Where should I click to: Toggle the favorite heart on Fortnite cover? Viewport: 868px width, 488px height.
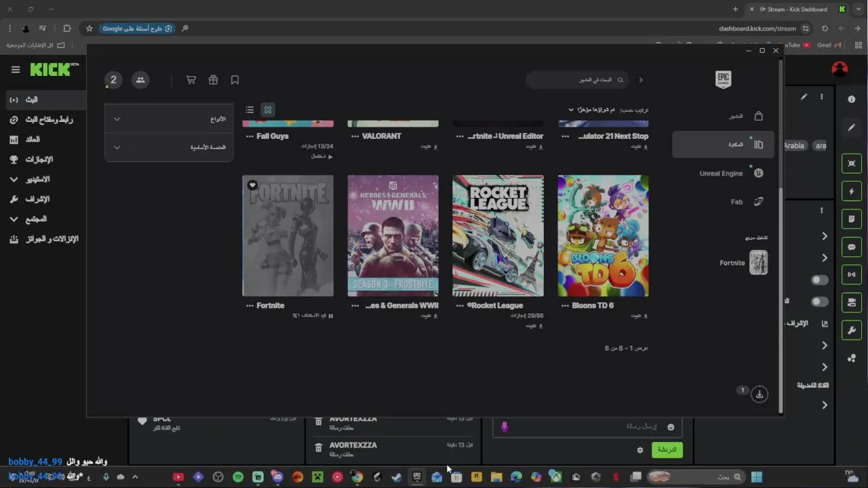coord(252,185)
